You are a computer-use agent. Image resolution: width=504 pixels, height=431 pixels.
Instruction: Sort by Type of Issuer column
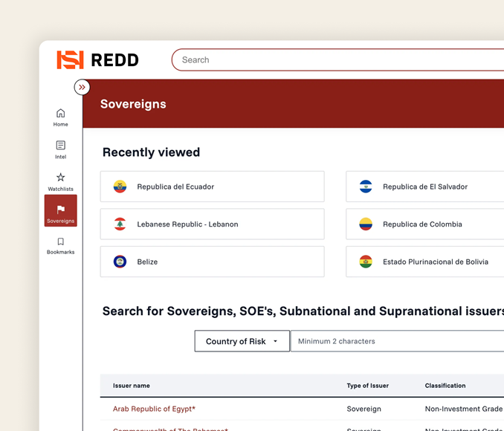pyautogui.click(x=367, y=386)
